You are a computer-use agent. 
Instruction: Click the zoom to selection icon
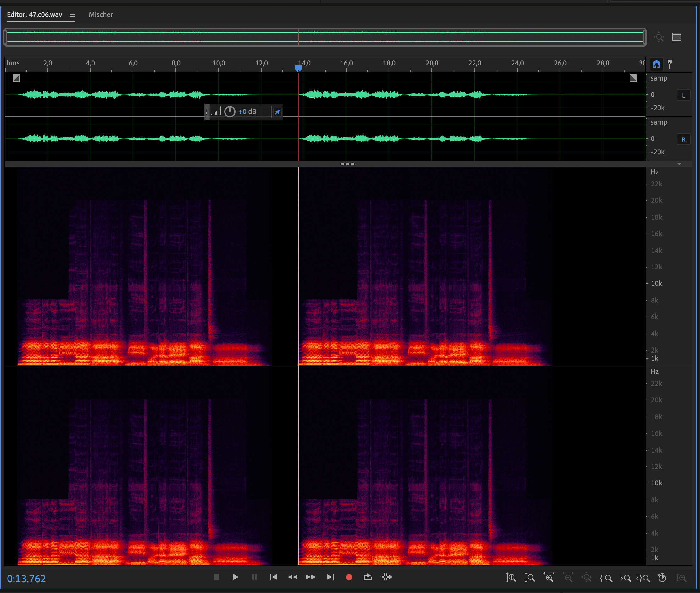tap(643, 578)
